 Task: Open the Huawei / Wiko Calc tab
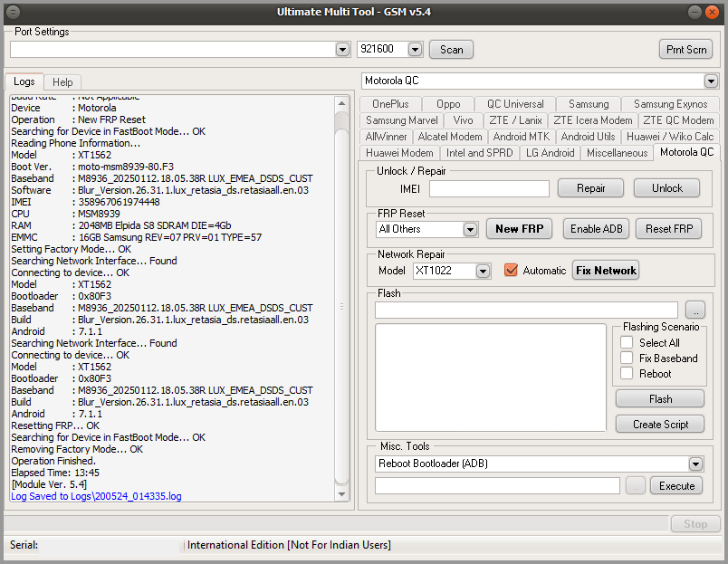[x=670, y=137]
